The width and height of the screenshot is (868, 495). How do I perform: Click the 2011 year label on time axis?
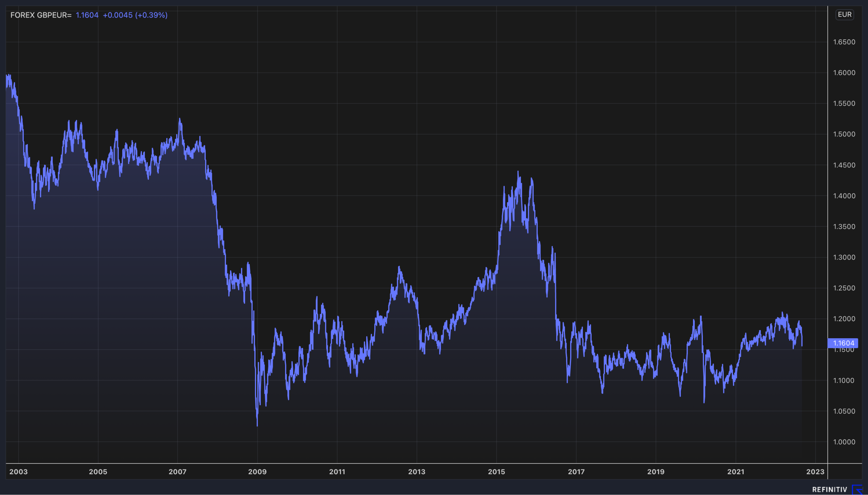[337, 472]
